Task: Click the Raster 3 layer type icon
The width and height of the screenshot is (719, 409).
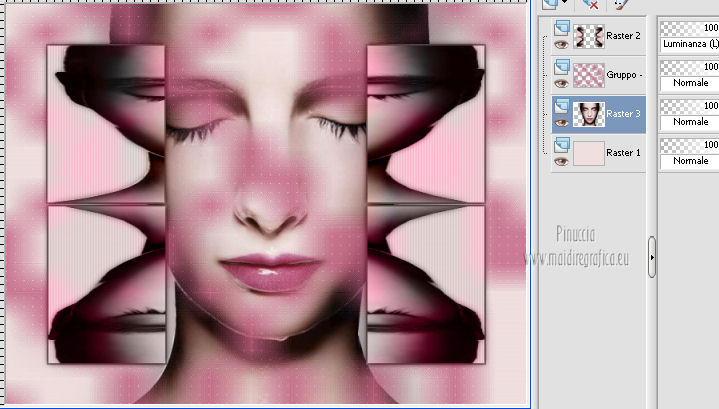Action: click(x=562, y=106)
